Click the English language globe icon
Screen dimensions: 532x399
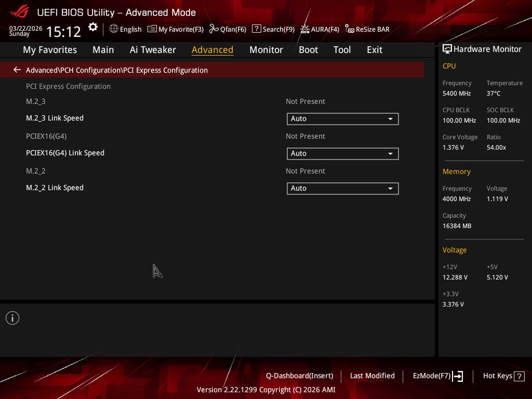114,29
